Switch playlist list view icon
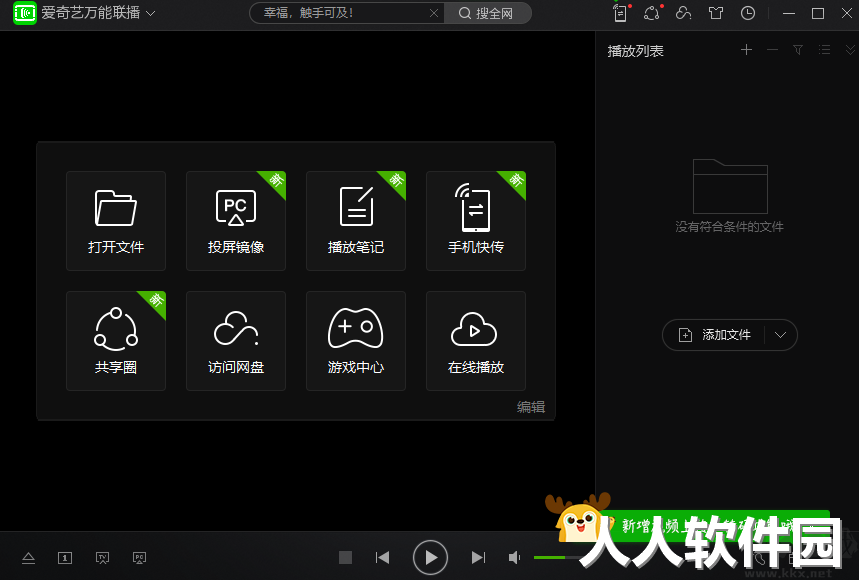The height and width of the screenshot is (580, 859). (824, 50)
